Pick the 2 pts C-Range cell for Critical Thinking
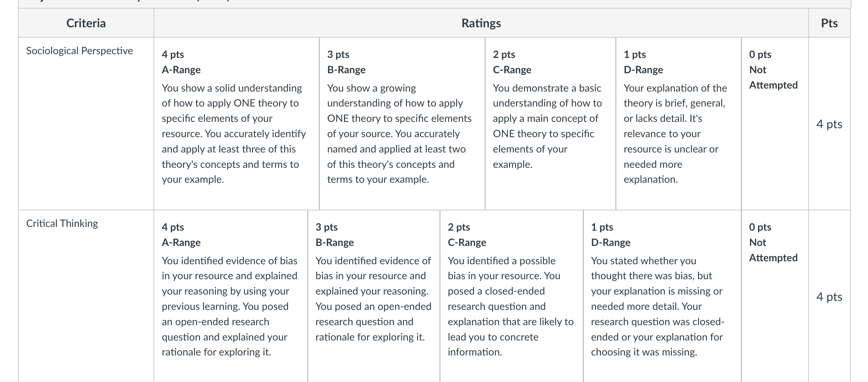 (512, 296)
